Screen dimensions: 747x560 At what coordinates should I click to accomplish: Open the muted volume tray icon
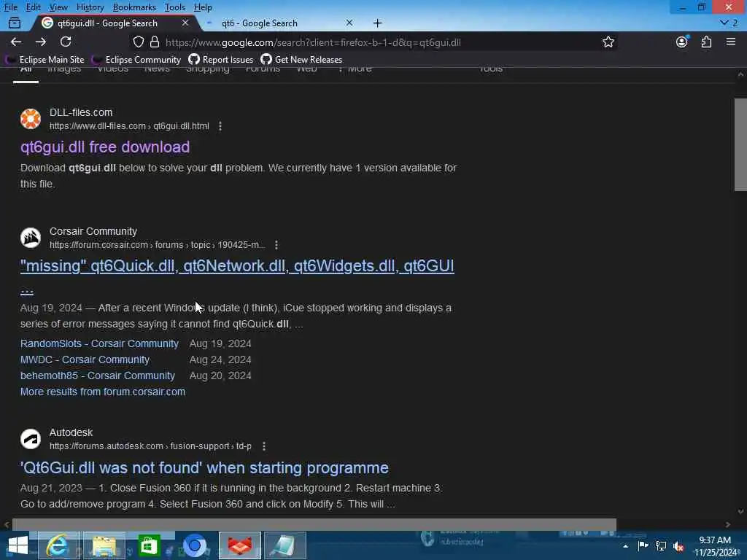pos(678,546)
